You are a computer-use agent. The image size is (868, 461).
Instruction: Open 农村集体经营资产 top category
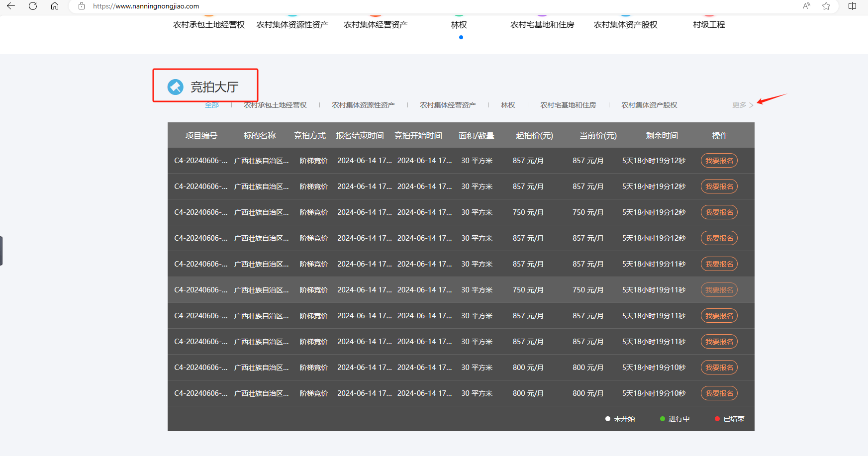click(x=376, y=24)
